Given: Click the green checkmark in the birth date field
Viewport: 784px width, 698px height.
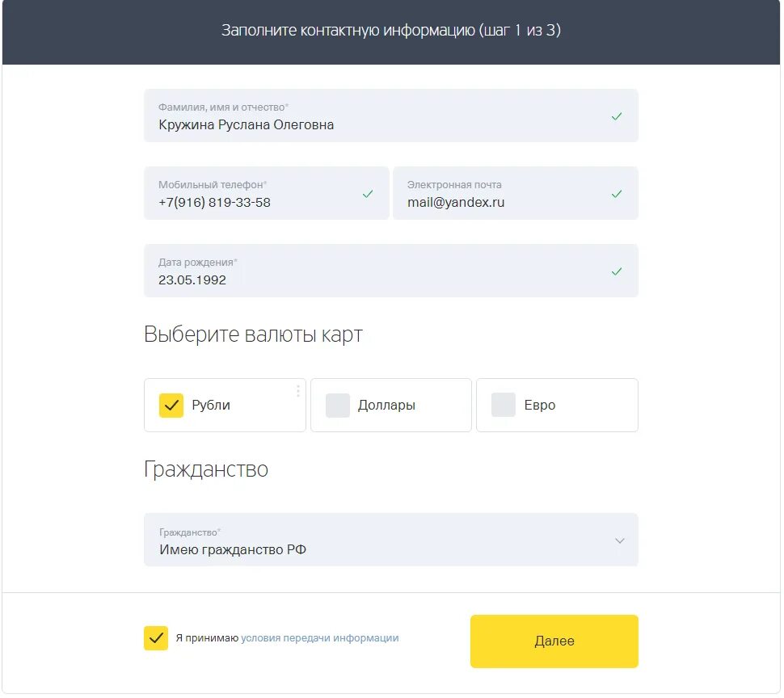Looking at the screenshot, I should pos(617,271).
